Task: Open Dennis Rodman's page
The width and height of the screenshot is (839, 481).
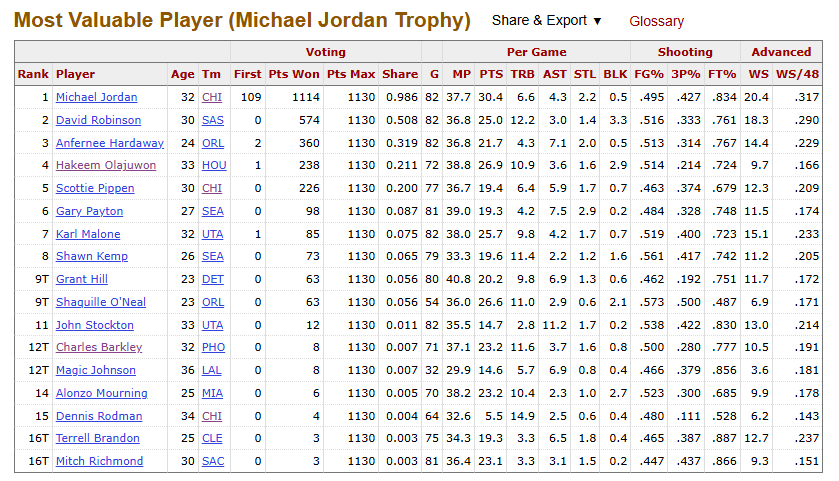Action: pyautogui.click(x=99, y=416)
